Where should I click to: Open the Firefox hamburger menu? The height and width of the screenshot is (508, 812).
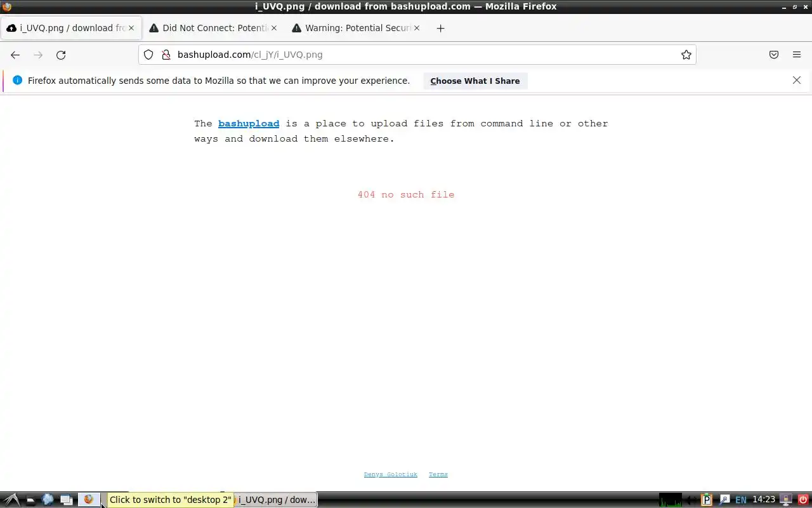(797, 55)
